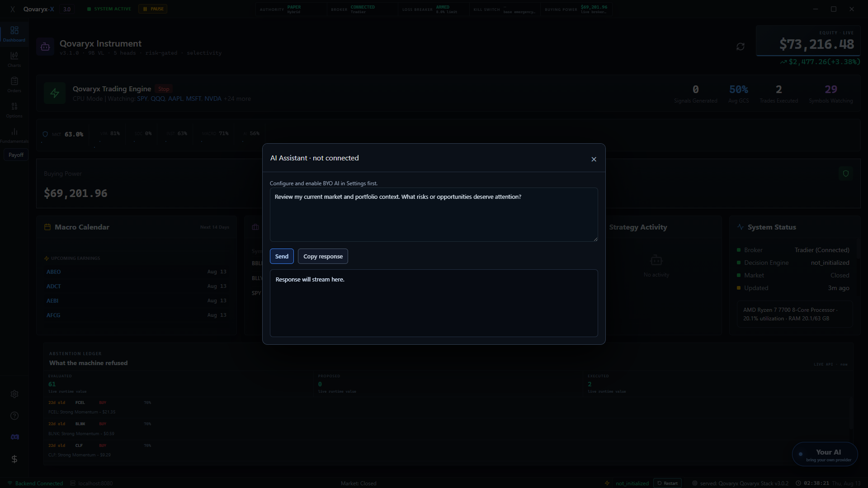Select AFCG earnings row
Screen dimensions: 868x488
pos(137,315)
